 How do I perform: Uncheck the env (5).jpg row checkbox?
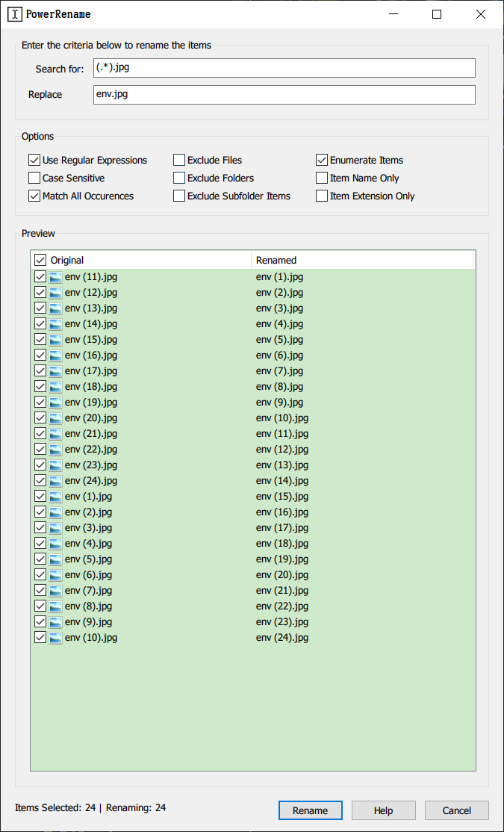coord(40,559)
